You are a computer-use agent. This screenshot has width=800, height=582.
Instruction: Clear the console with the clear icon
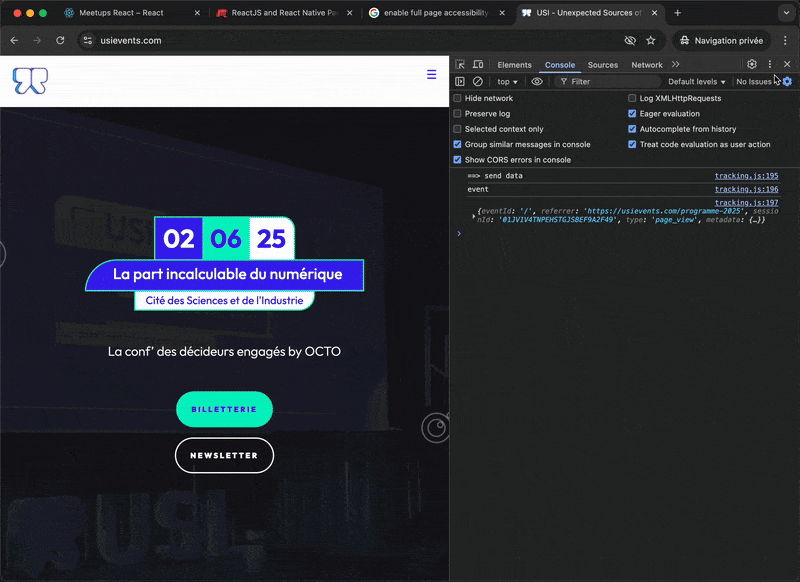tap(478, 82)
